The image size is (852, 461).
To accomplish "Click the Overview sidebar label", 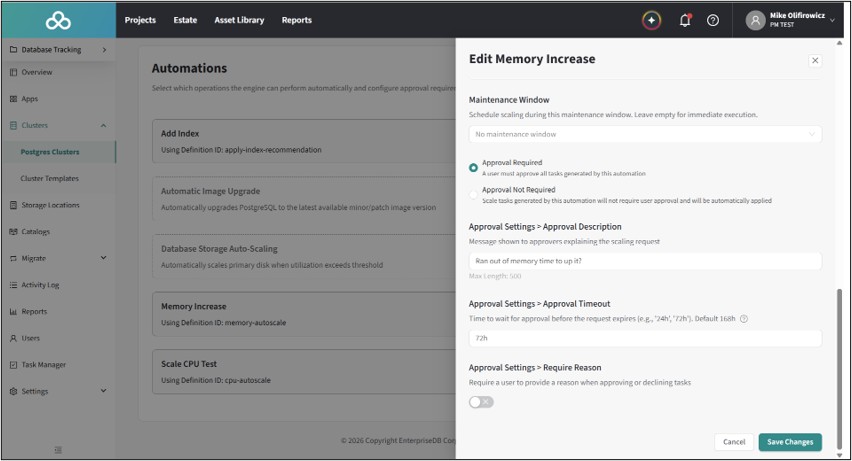I will pyautogui.click(x=37, y=72).
